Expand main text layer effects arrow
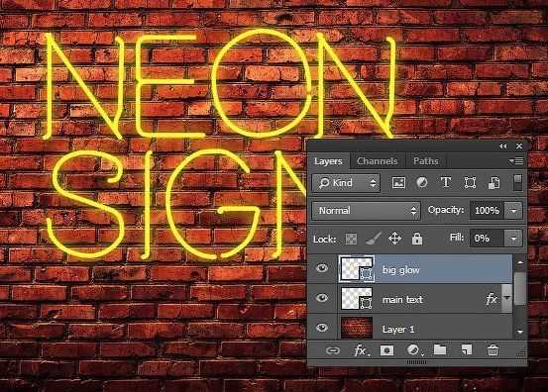This screenshot has height=392, width=548. pyautogui.click(x=506, y=298)
